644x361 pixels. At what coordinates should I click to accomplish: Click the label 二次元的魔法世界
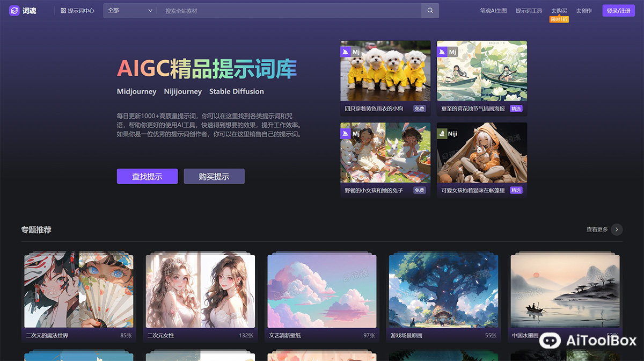47,336
